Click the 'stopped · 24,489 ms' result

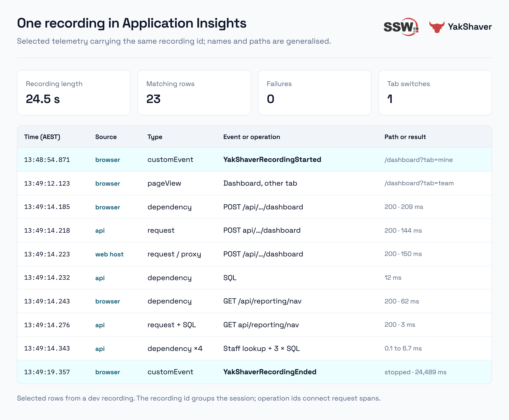pyautogui.click(x=416, y=372)
